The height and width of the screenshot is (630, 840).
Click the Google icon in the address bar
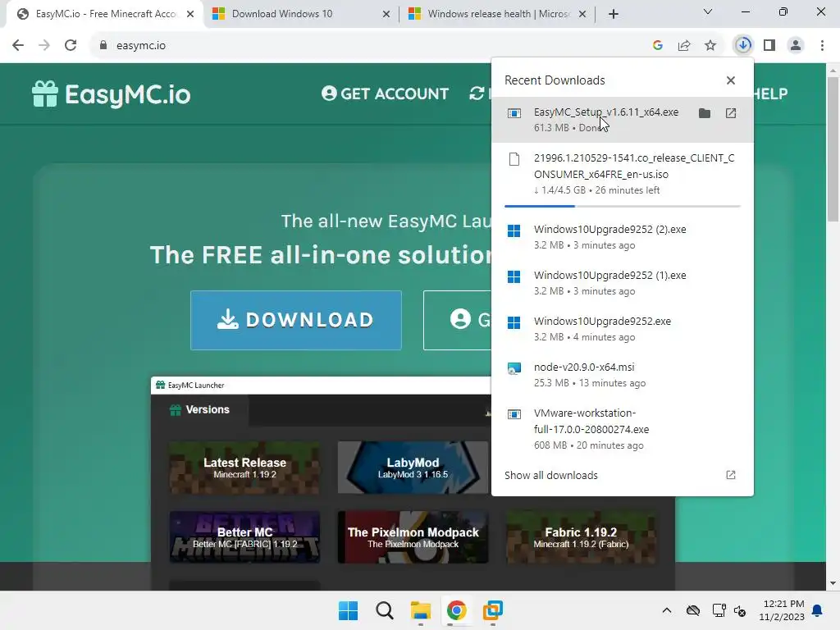(x=658, y=46)
